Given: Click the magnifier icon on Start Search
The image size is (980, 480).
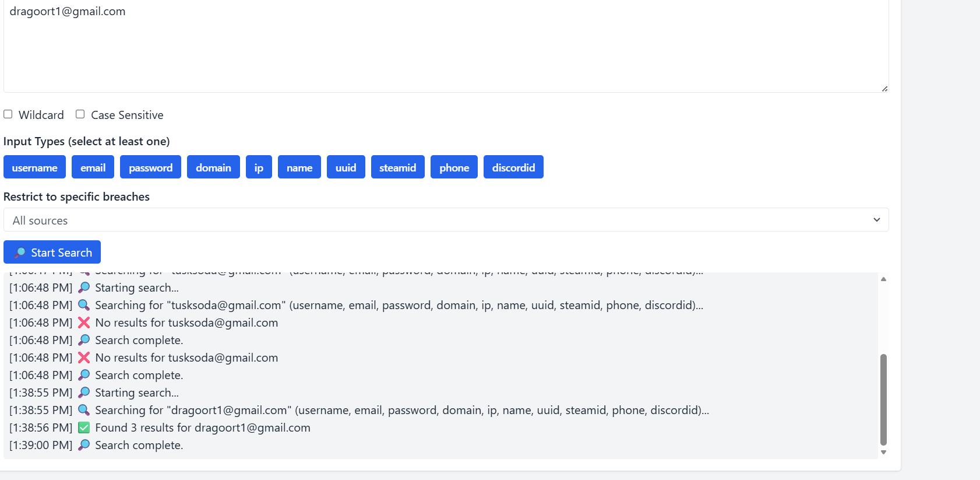Looking at the screenshot, I should tap(20, 253).
